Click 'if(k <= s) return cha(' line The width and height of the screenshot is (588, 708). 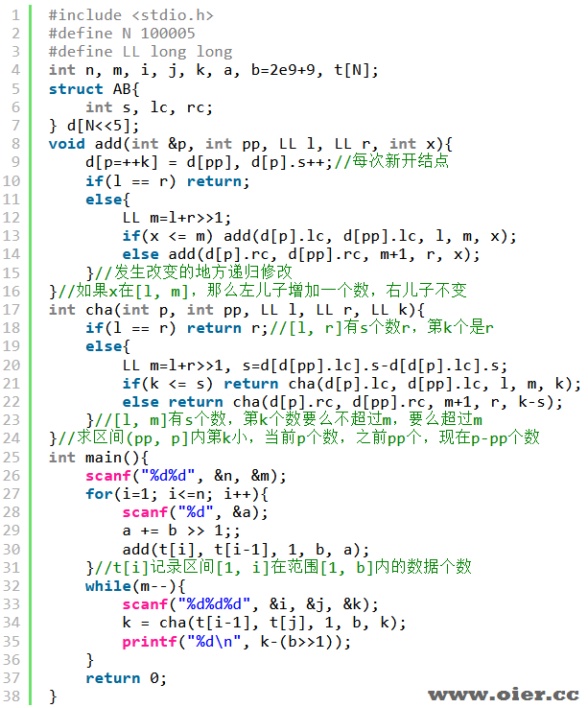click(x=351, y=384)
